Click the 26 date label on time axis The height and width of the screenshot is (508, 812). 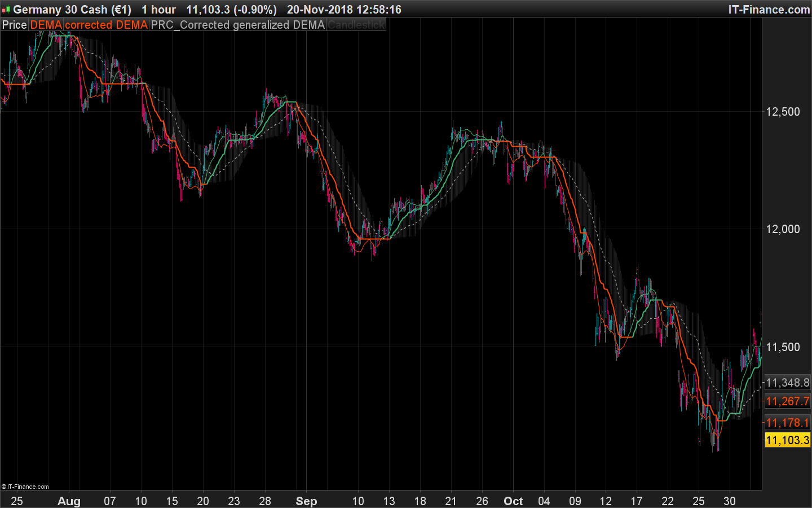pyautogui.click(x=482, y=501)
